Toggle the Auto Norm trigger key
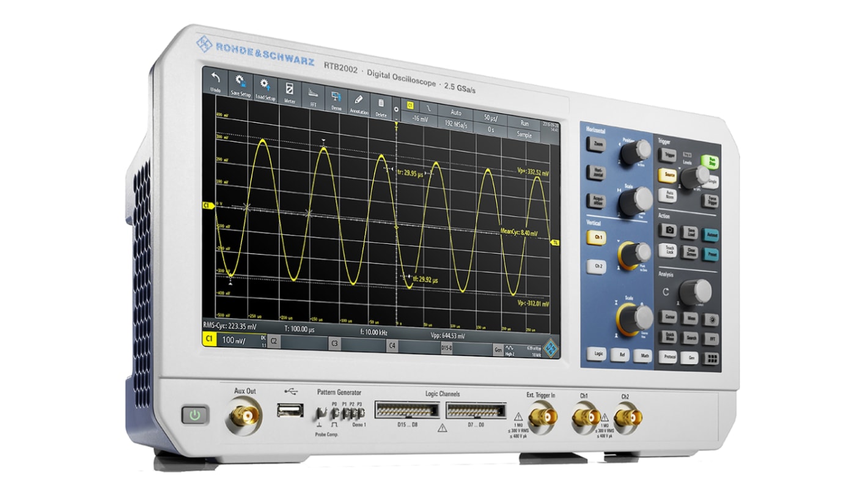This screenshot has width=868, height=488. [x=668, y=195]
